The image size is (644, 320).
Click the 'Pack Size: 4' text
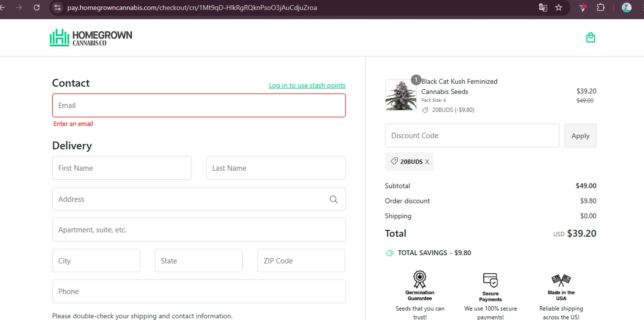click(434, 100)
